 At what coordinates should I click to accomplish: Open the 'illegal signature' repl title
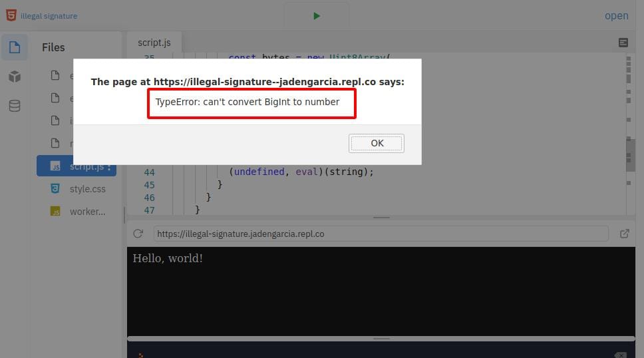pyautogui.click(x=49, y=16)
